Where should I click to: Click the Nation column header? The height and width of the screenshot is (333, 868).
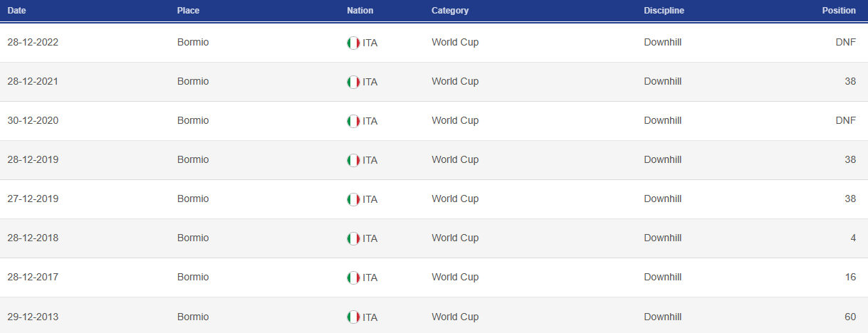(x=360, y=11)
